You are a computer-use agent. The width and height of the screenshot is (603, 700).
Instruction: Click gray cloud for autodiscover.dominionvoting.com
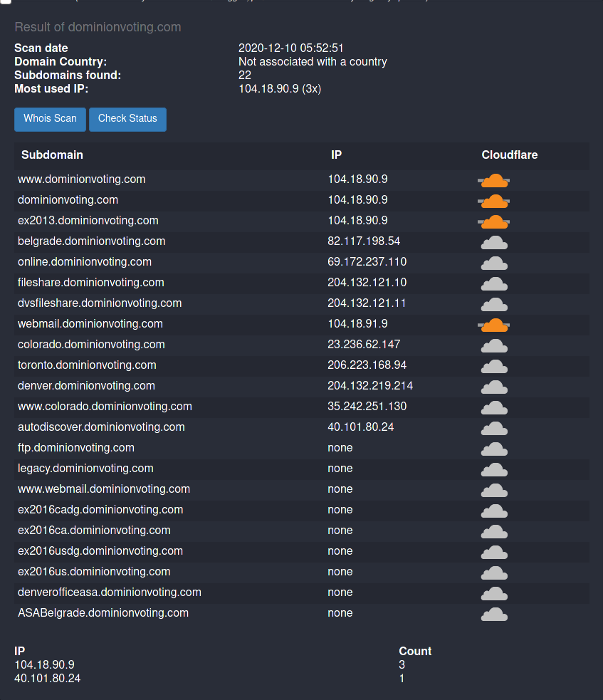tap(494, 428)
